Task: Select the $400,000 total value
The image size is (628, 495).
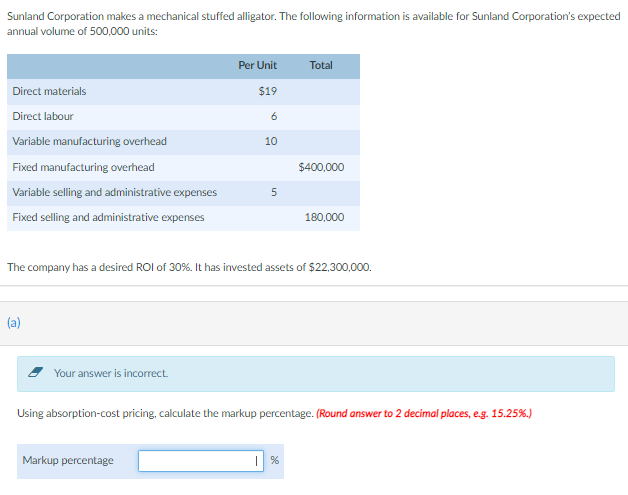Action: tap(321, 167)
